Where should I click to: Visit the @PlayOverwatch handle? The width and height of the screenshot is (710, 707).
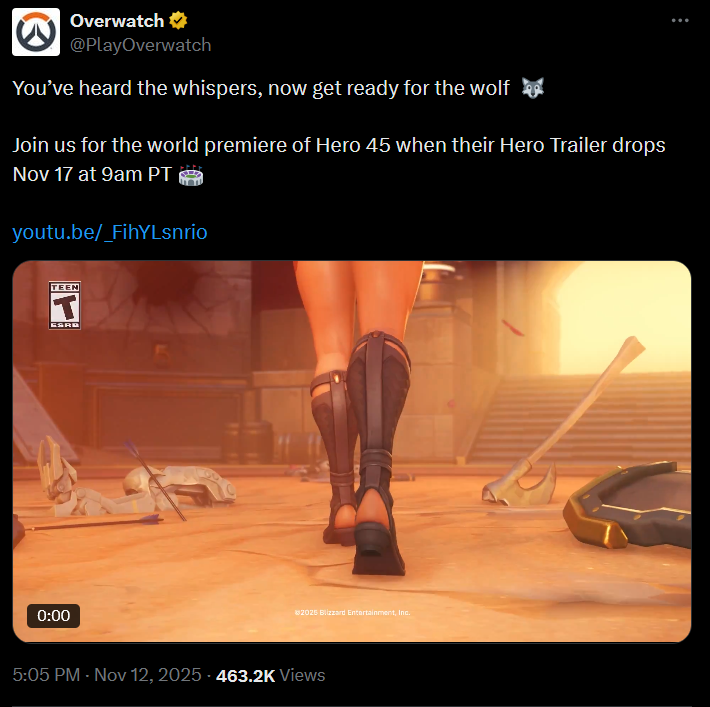(140, 45)
